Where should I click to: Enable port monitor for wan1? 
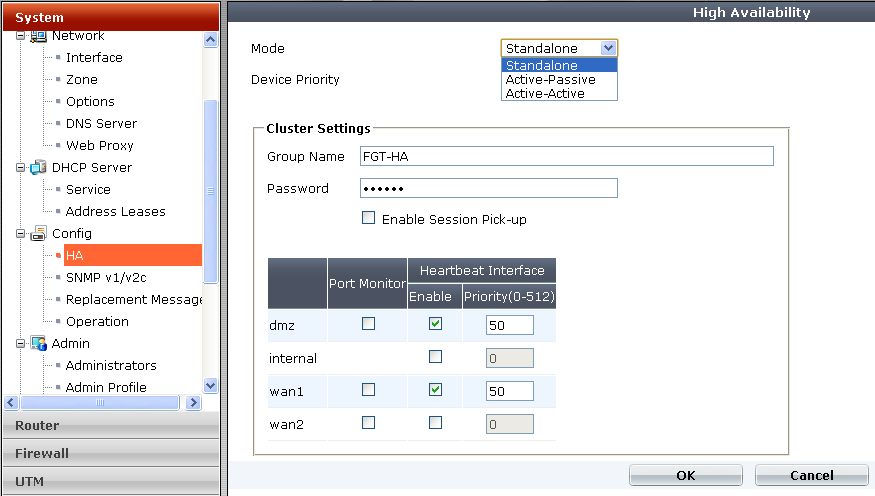coord(369,390)
